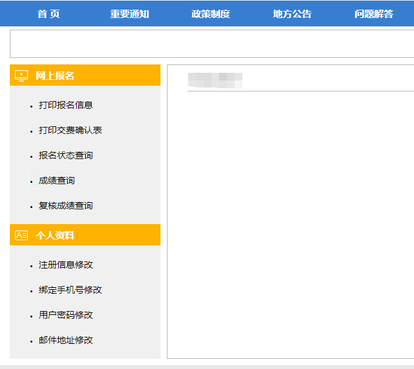414x369 pixels.
Task: Open the 首页 navigation tab
Action: click(49, 14)
